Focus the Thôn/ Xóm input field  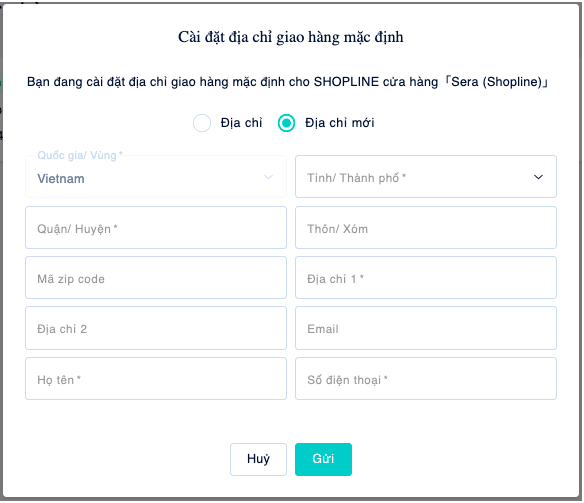426,227
